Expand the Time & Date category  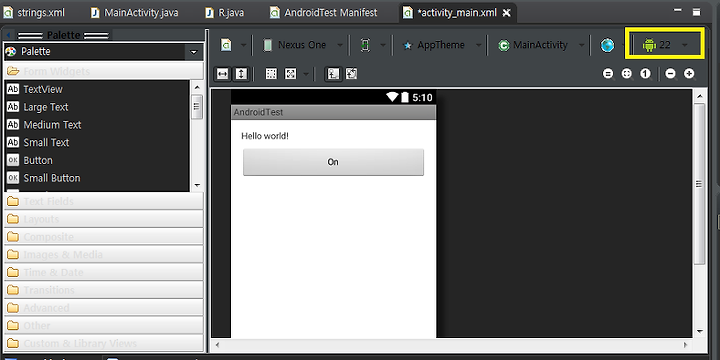pyautogui.click(x=104, y=272)
